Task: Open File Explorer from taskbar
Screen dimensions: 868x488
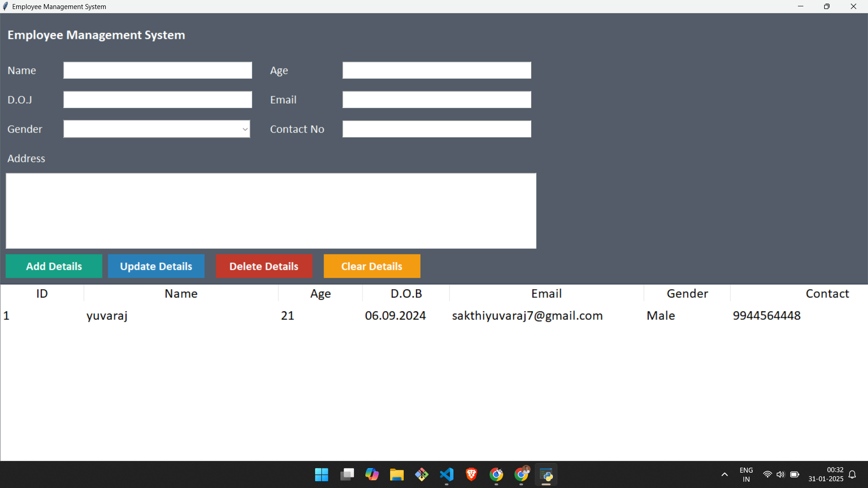Action: click(397, 474)
